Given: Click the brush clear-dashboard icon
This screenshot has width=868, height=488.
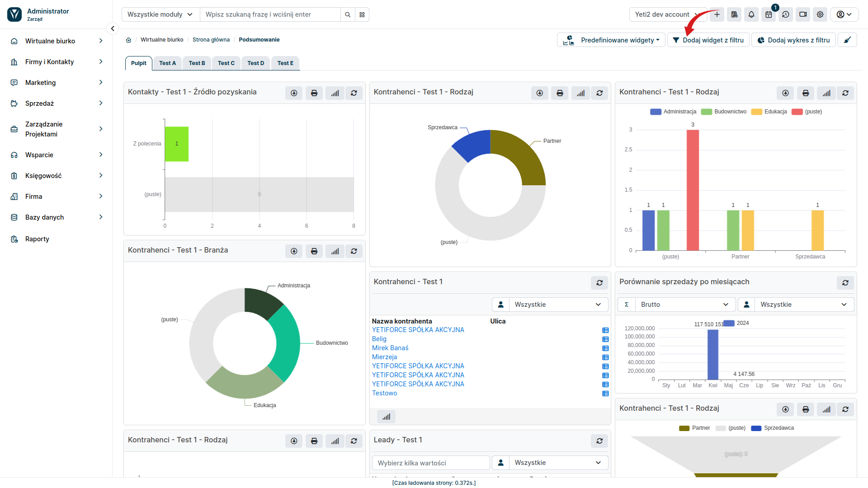Looking at the screenshot, I should coord(848,40).
